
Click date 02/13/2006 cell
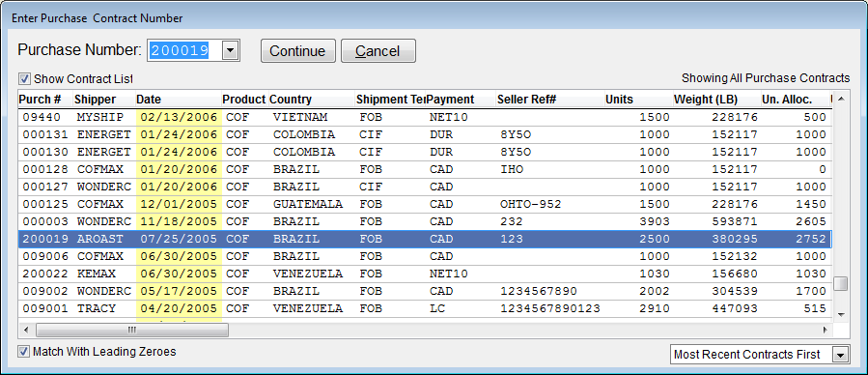[179, 118]
